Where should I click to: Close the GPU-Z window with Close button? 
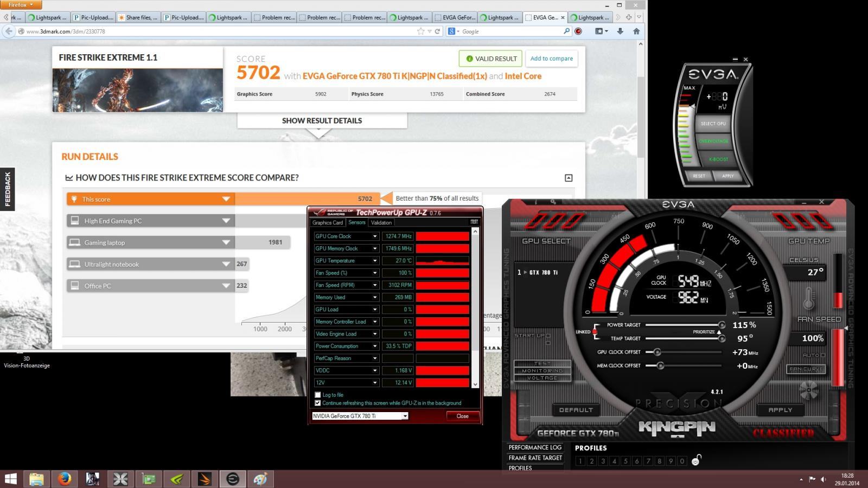(x=463, y=416)
